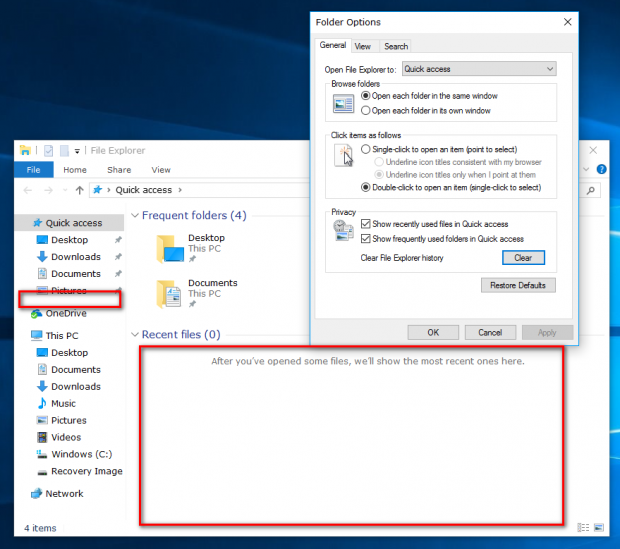
Task: Open the Share ribbon tab
Action: [x=119, y=170]
